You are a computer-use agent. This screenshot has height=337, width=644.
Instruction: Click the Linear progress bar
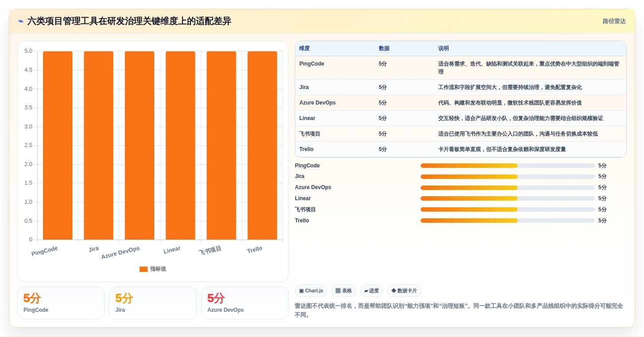[x=507, y=198]
